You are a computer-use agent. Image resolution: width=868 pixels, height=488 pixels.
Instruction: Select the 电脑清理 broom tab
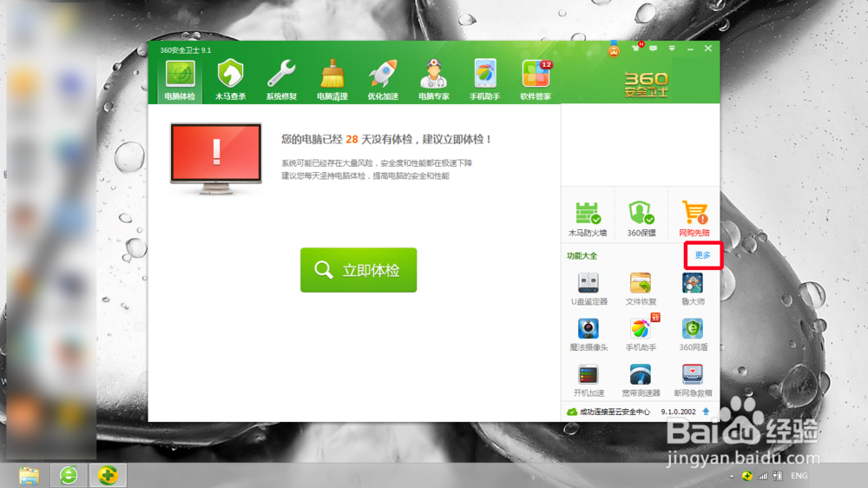(x=332, y=80)
